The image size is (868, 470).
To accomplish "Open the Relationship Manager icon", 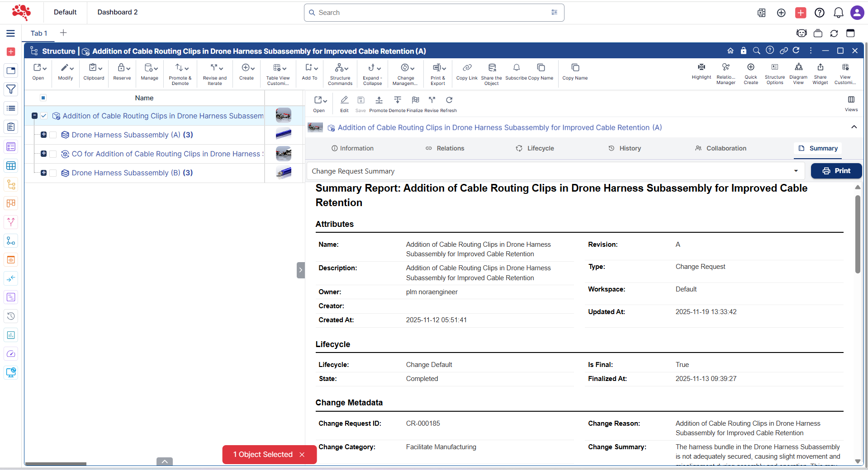I will click(726, 67).
